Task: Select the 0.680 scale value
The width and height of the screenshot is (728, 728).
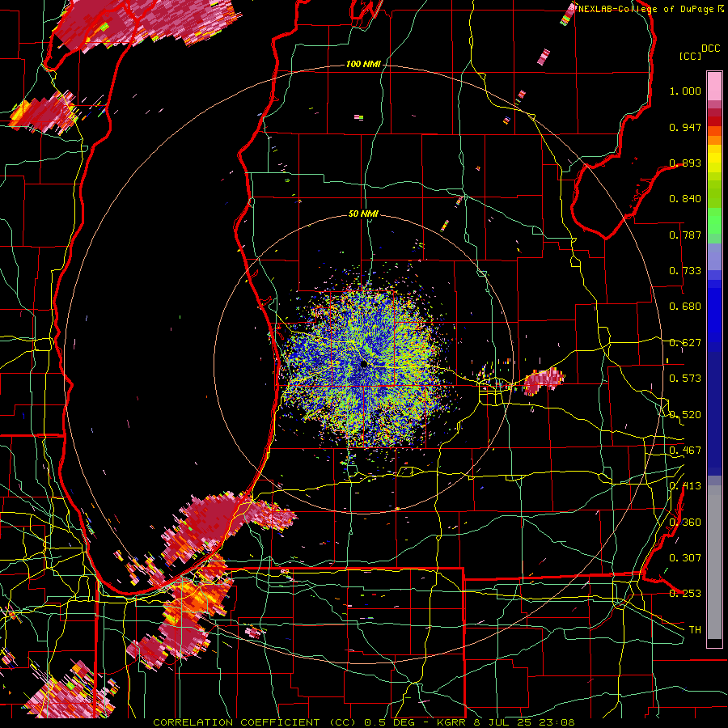Action: 685,307
